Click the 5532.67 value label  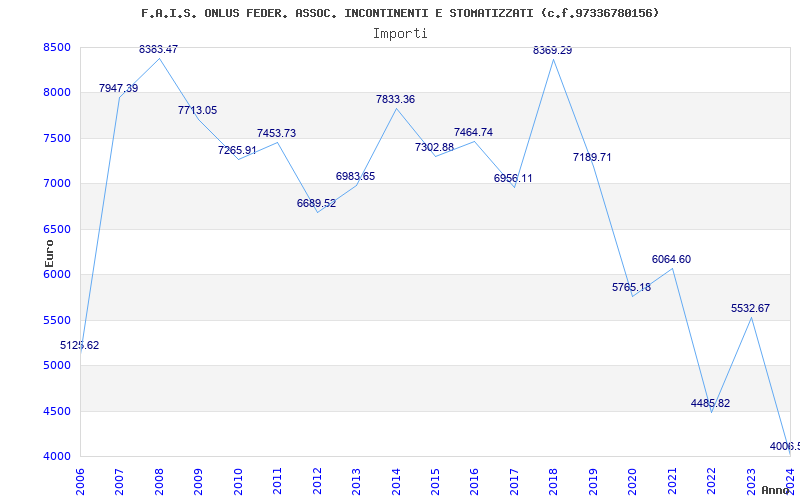tap(750, 308)
